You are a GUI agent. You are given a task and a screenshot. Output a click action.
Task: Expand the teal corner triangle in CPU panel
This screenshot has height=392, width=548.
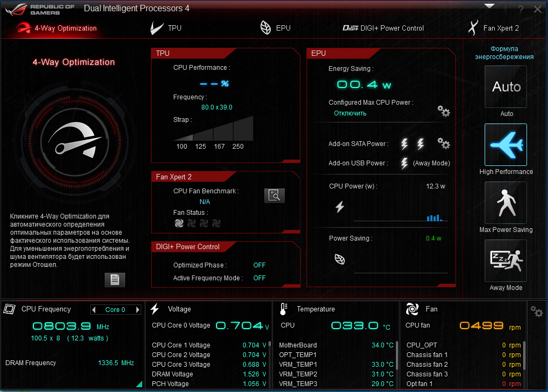[x=140, y=384]
